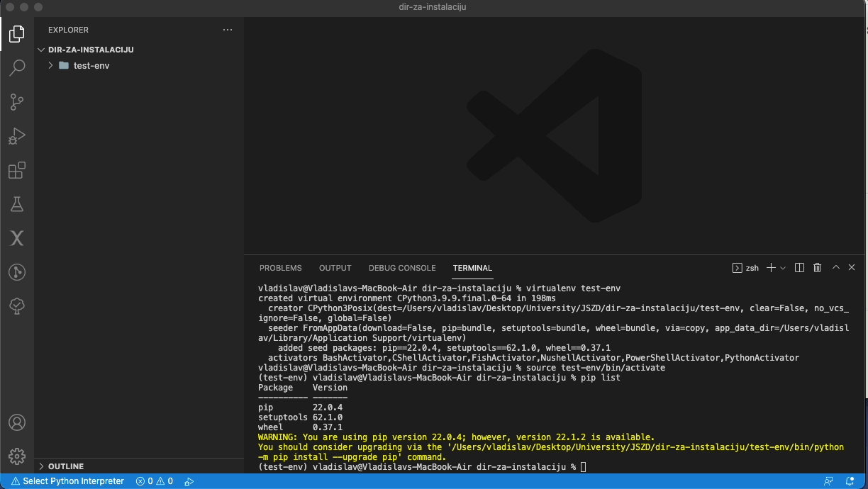Screen dimensions: 868x489
Task: Click the EXPLORER panel title
Action: click(68, 30)
